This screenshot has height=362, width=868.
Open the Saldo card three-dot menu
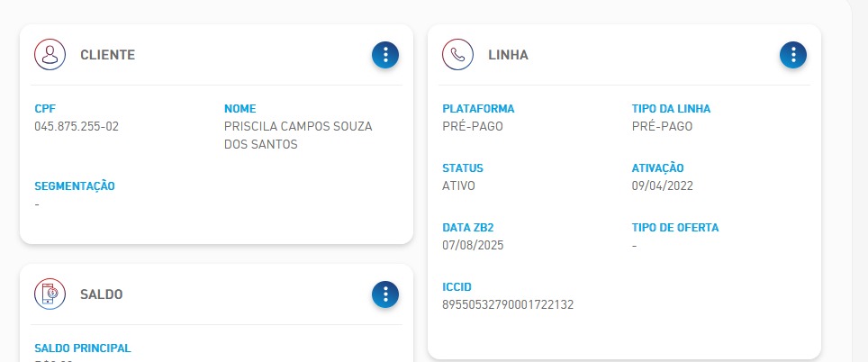click(x=385, y=294)
